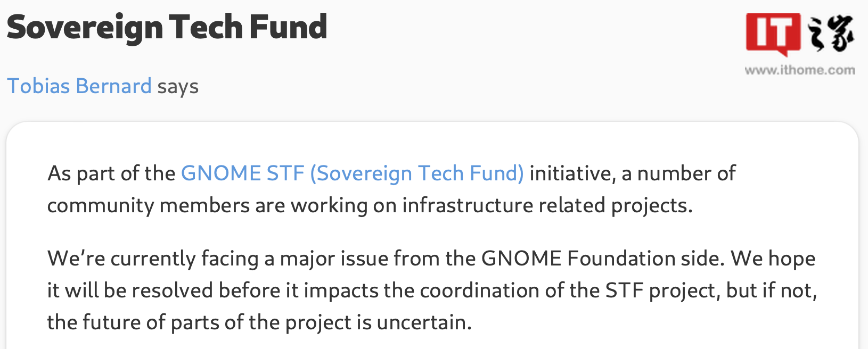Click the words "initiative, a number of"
The width and height of the screenshot is (868, 349).
tap(633, 173)
